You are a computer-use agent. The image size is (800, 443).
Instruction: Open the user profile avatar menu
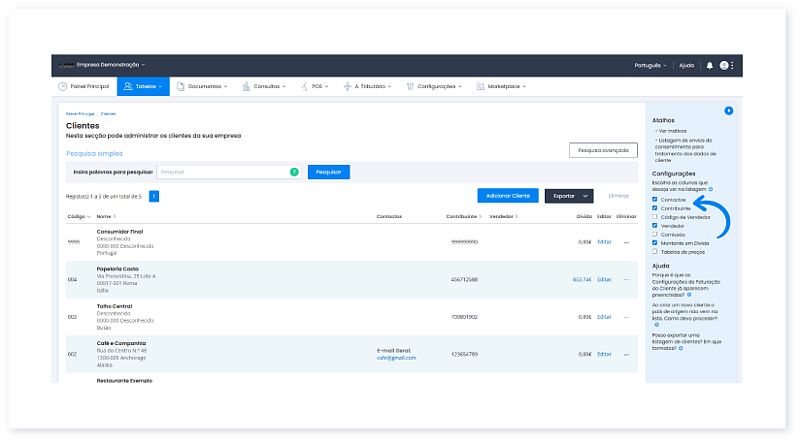[724, 65]
